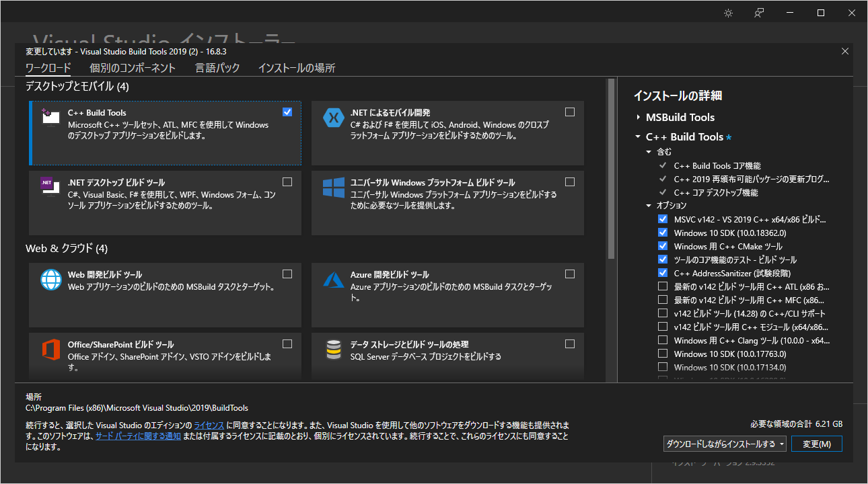
Task: Click the Universal Windows Platform logo icon
Action: (x=334, y=188)
